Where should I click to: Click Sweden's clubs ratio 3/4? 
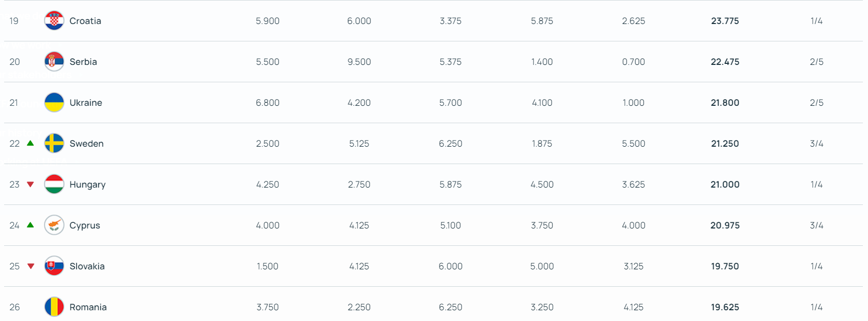click(816, 144)
